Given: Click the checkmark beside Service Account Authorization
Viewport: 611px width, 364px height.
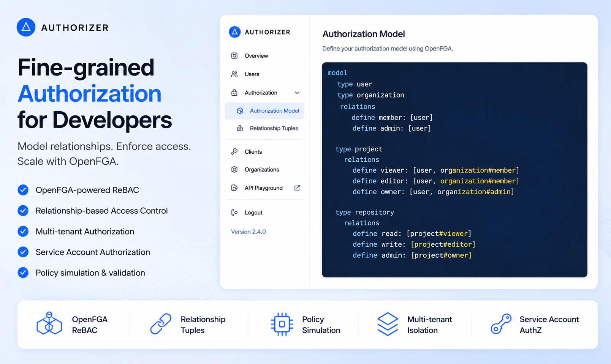Looking at the screenshot, I should pos(23,252).
